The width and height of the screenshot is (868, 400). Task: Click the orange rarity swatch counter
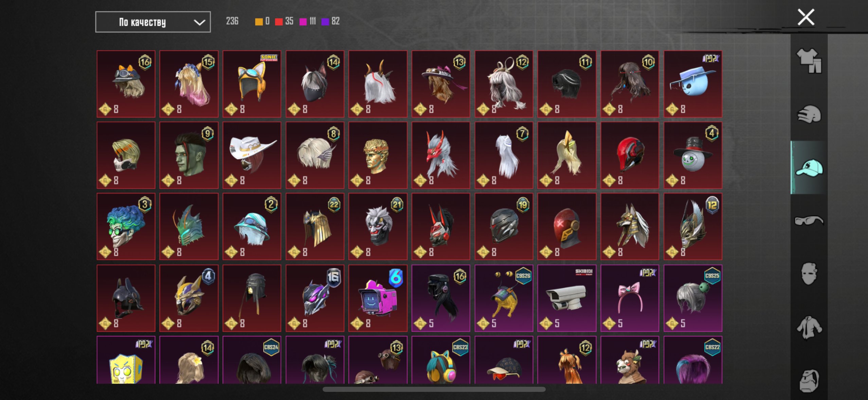click(x=262, y=21)
